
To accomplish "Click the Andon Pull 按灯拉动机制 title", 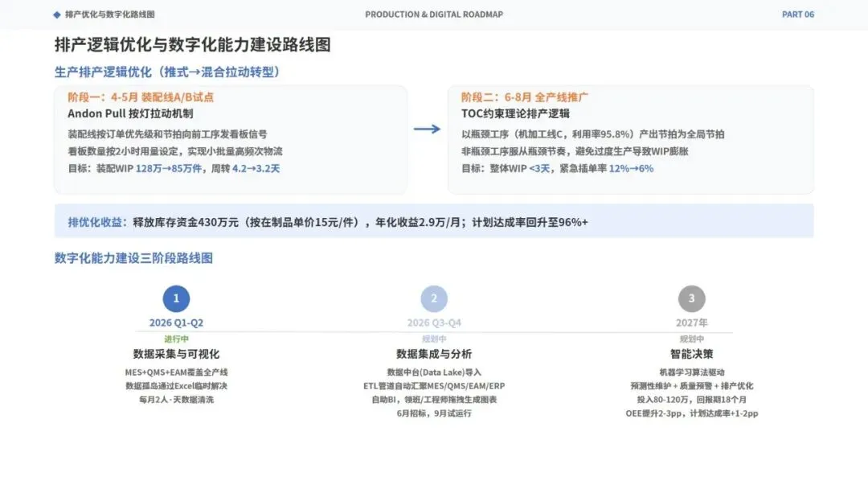I will click(130, 113).
